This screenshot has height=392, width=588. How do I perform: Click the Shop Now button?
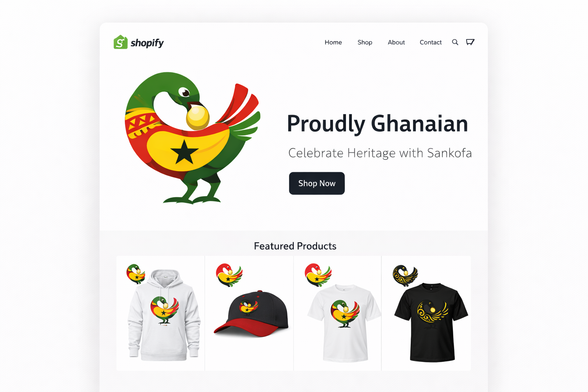click(317, 183)
